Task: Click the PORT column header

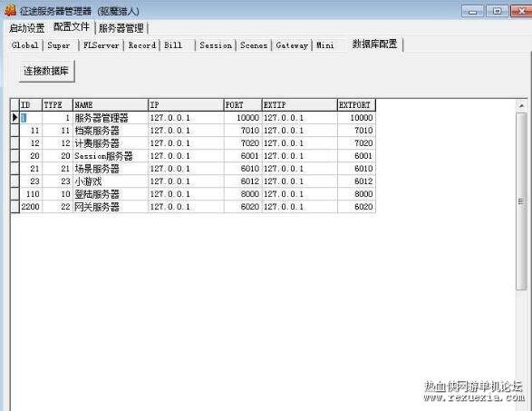Action: pos(243,105)
